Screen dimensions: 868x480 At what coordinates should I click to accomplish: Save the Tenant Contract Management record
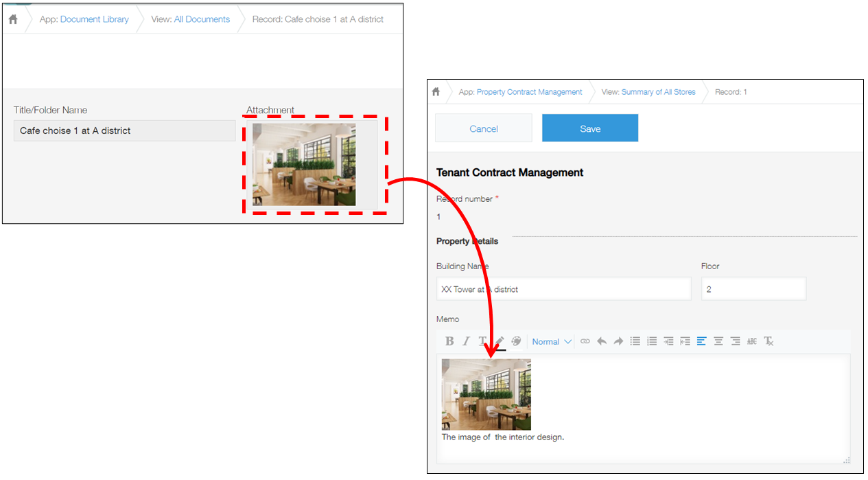[x=589, y=128]
